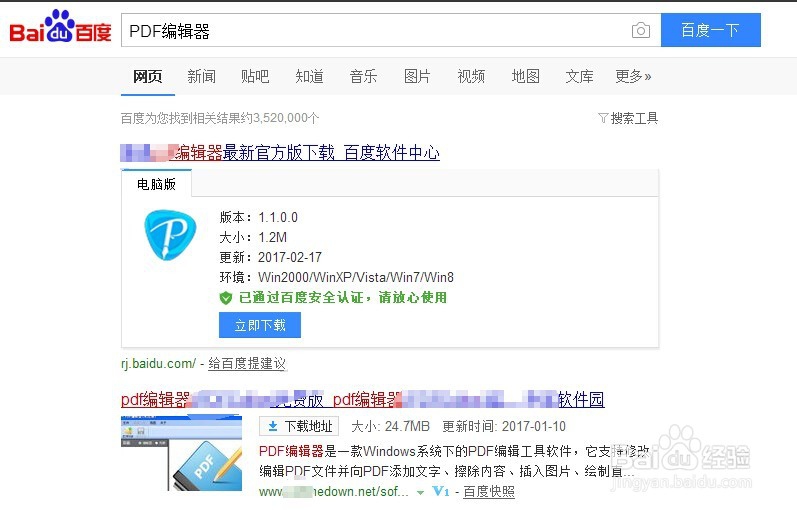Click the green security shield icon

[226, 298]
